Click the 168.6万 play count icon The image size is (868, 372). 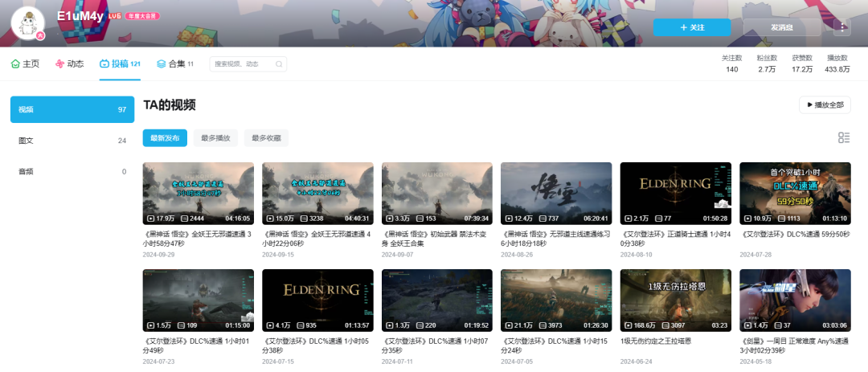click(629, 325)
